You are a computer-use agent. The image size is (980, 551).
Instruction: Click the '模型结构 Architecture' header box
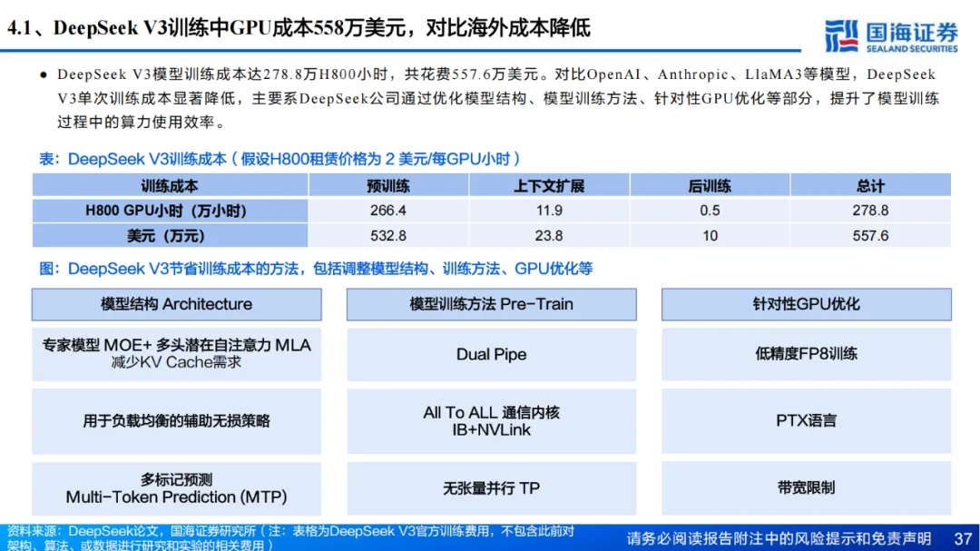[x=177, y=305]
